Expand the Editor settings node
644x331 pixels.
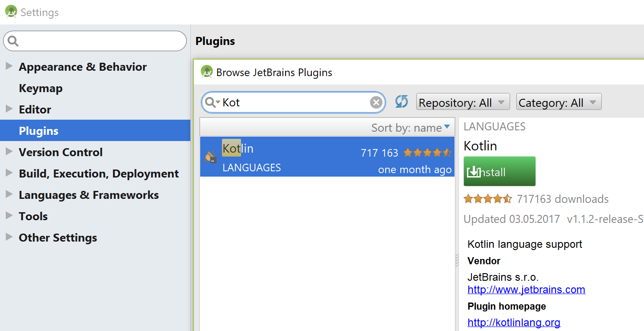pos(9,109)
